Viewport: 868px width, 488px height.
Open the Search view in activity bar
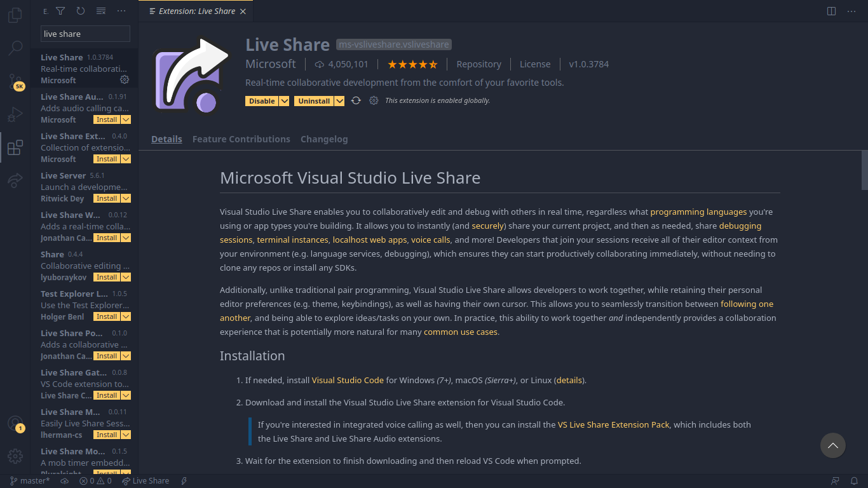pyautogui.click(x=15, y=48)
